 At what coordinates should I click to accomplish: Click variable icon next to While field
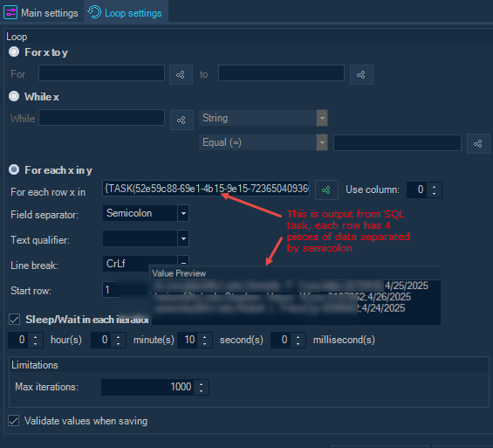pyautogui.click(x=181, y=120)
